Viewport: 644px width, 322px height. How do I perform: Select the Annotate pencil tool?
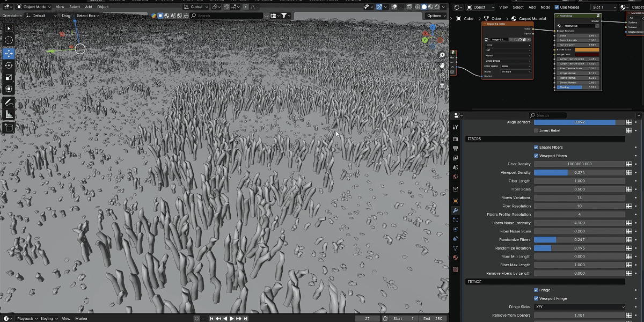[x=9, y=102]
